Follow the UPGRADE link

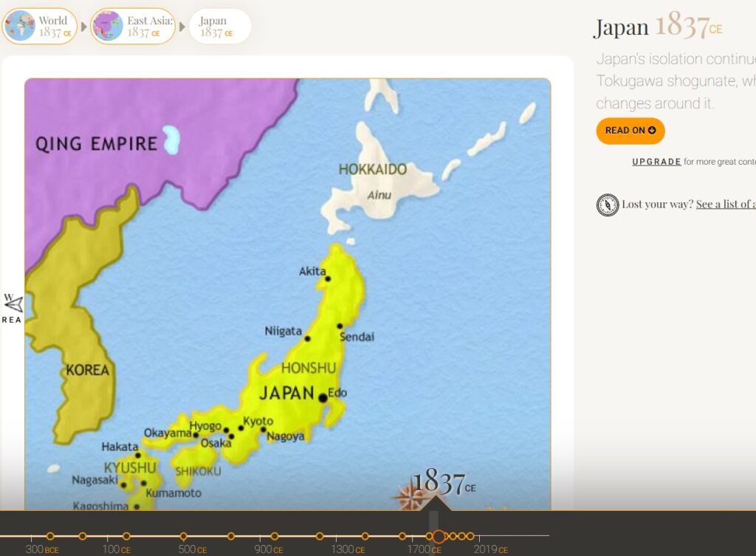(x=656, y=162)
